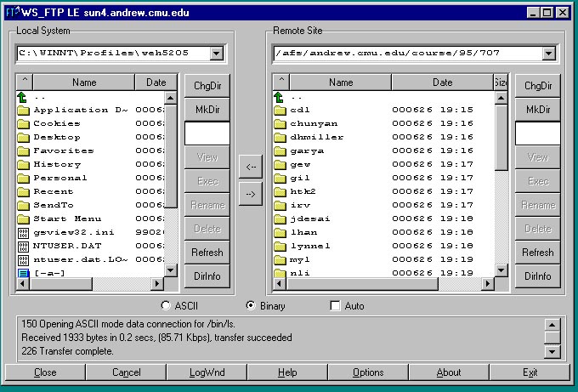Click the ^ column header in remote list
This screenshot has height=392, width=578.
tap(281, 82)
